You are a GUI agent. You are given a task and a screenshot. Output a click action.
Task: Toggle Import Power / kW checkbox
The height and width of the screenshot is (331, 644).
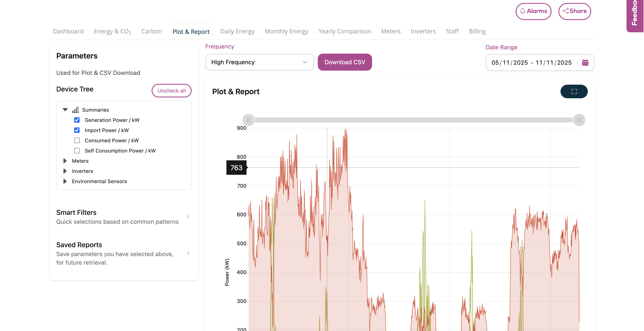tap(77, 130)
